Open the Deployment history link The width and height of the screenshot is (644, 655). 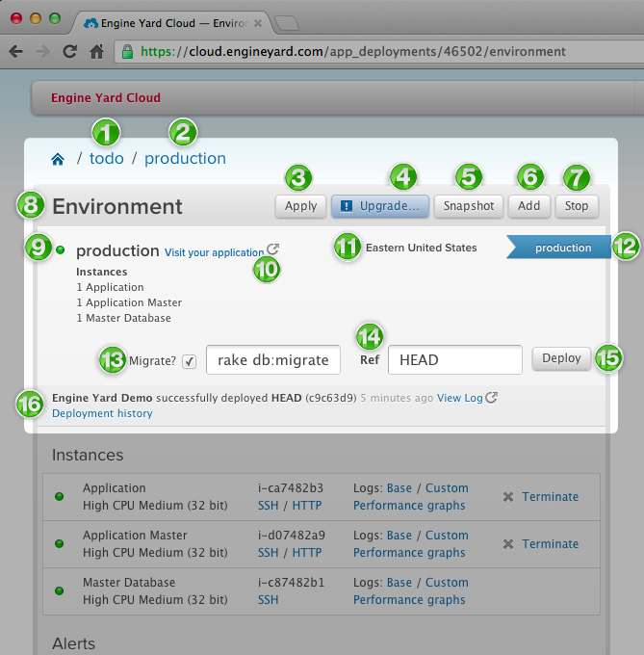click(102, 413)
